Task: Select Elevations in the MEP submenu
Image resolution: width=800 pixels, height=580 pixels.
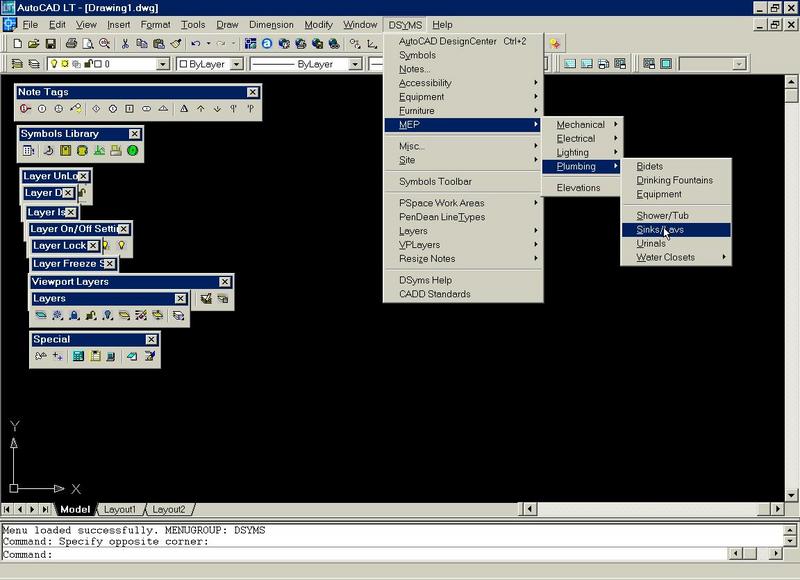Action: 581,188
